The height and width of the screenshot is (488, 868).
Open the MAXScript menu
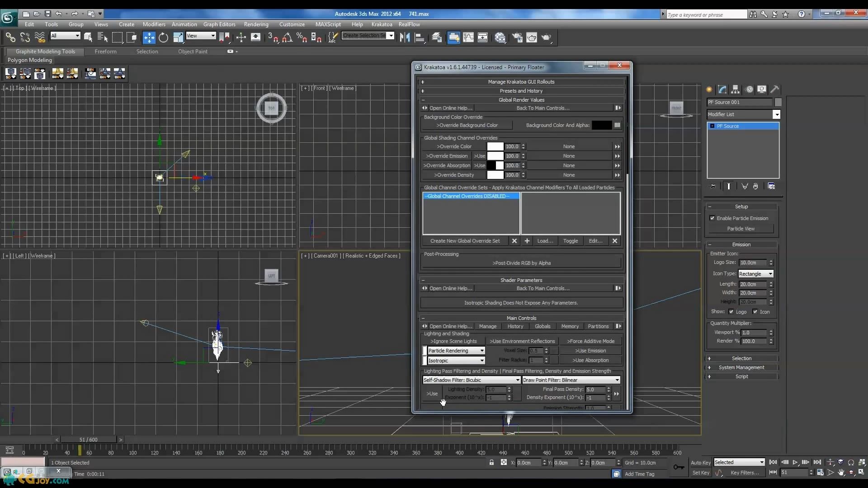[x=328, y=24]
